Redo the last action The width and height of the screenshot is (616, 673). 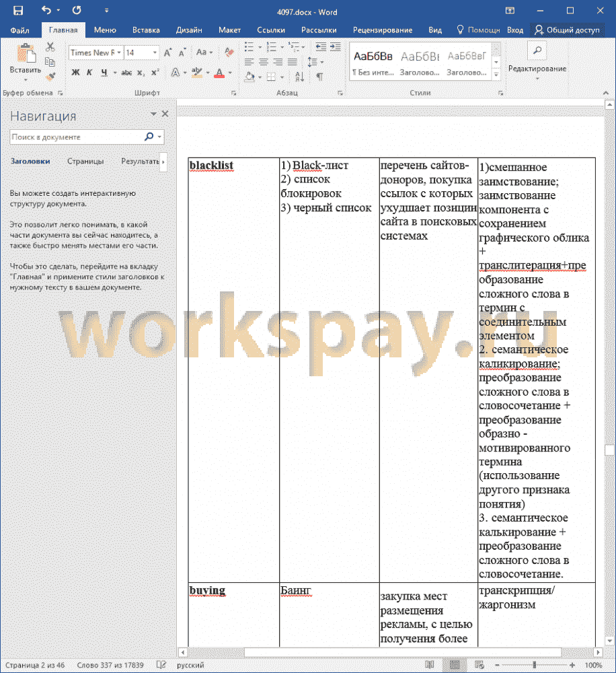77,10
